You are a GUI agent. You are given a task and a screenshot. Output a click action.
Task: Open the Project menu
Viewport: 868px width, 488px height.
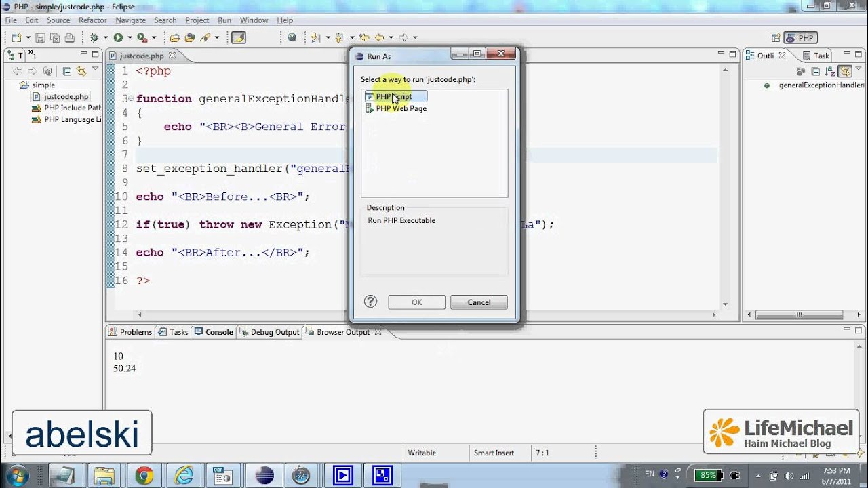(197, 20)
